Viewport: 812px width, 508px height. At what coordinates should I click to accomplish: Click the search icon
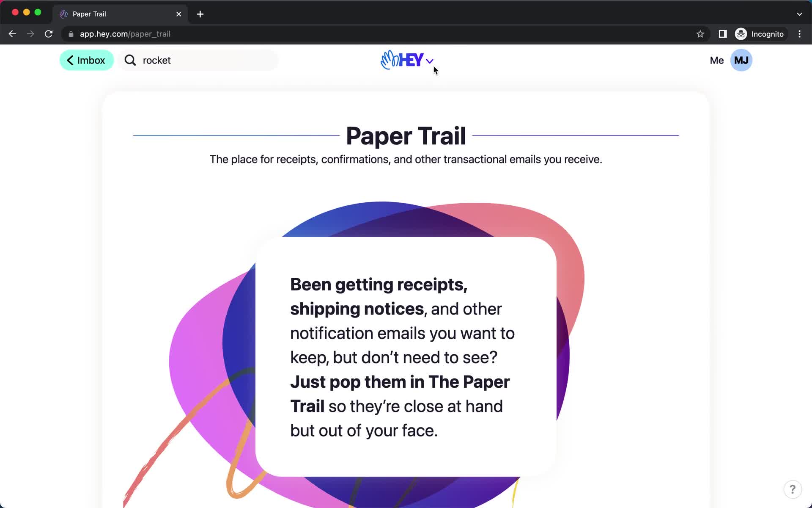[x=129, y=60]
